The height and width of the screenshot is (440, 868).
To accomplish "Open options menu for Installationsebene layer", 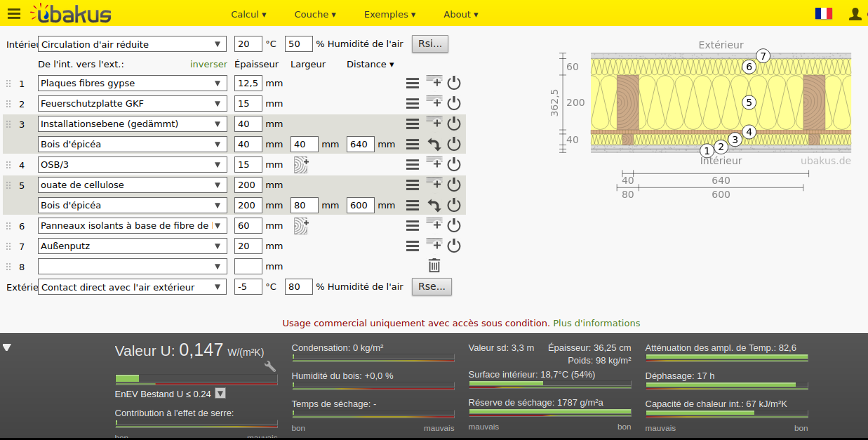I will [413, 124].
